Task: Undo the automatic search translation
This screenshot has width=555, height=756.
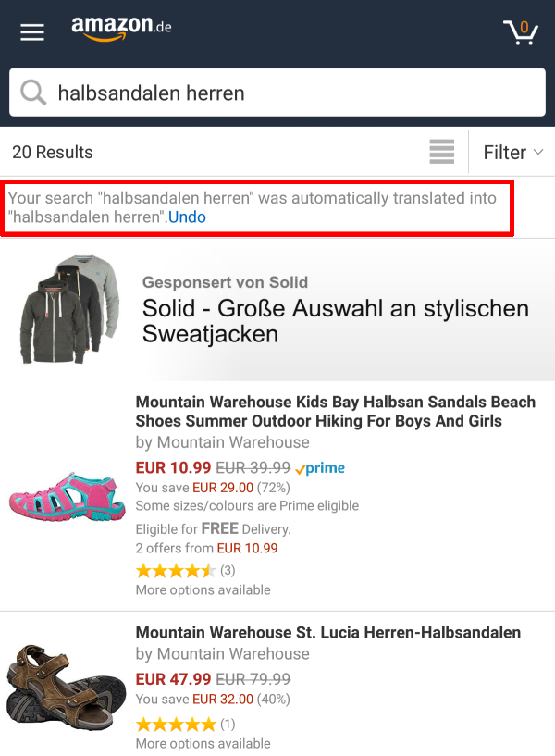Action: tap(187, 217)
